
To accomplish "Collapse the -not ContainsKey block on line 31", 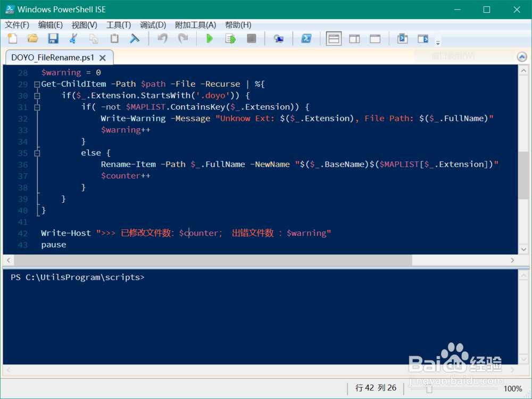I will tap(37, 107).
